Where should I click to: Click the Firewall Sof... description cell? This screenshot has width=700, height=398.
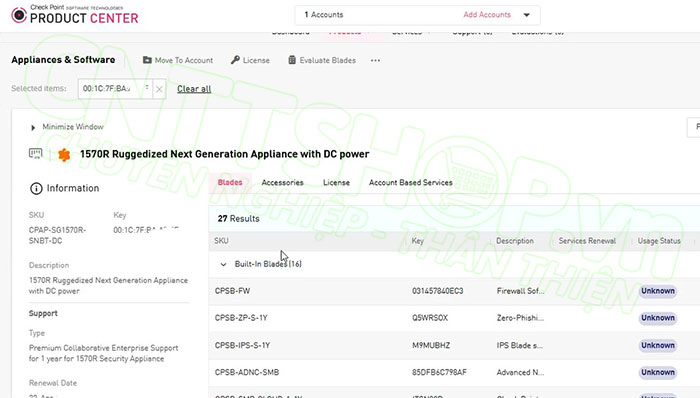(x=521, y=291)
